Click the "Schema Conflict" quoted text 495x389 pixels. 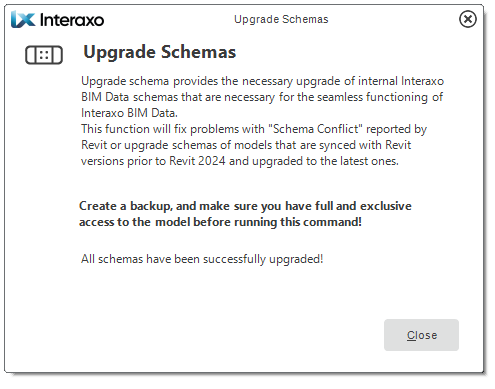pyautogui.click(x=315, y=129)
